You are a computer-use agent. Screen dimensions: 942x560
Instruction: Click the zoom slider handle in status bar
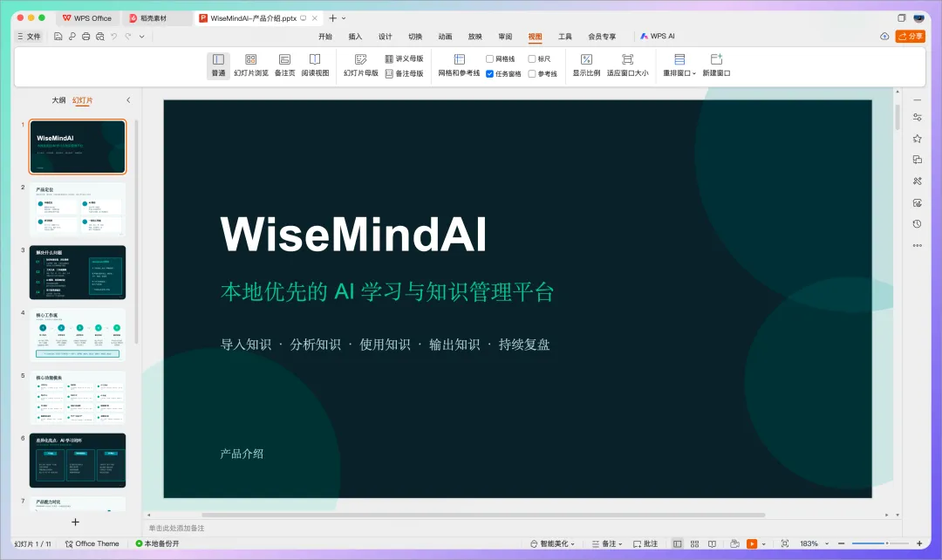click(x=887, y=543)
